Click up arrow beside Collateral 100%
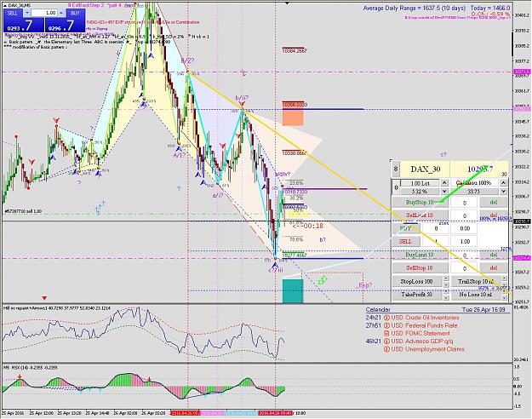The width and height of the screenshot is (532, 419). coord(504,183)
